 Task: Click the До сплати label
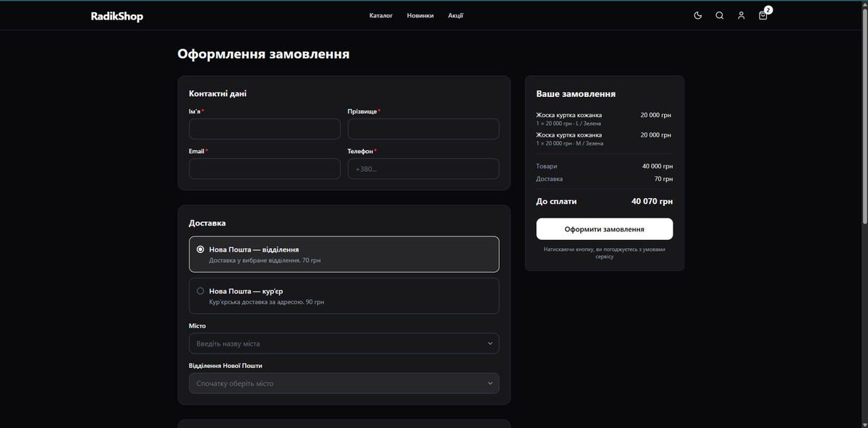pyautogui.click(x=556, y=202)
